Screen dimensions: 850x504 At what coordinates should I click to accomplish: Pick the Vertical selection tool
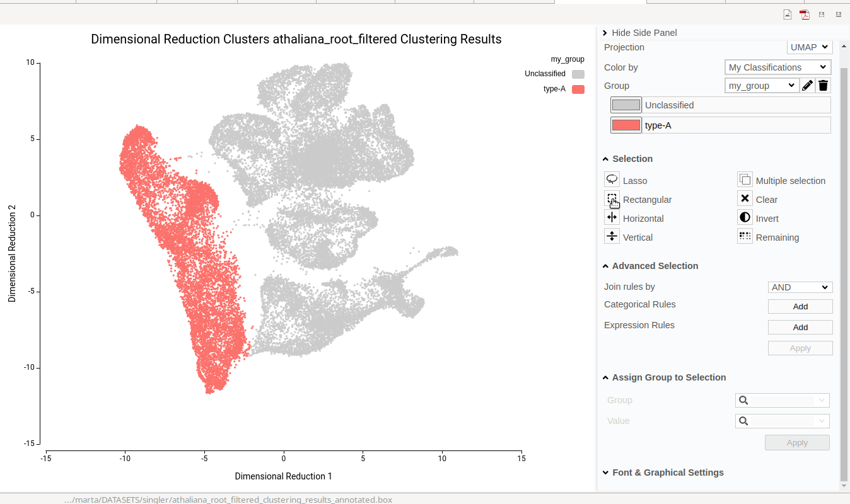612,237
